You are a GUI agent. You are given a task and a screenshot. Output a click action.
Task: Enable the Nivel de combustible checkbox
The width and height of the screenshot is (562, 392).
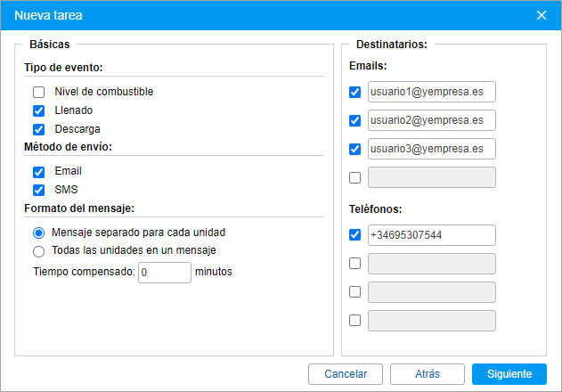pos(38,92)
